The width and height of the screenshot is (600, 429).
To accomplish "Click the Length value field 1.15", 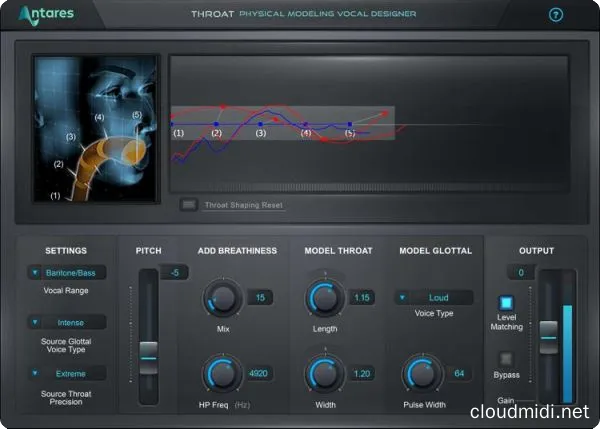I will pyautogui.click(x=362, y=298).
